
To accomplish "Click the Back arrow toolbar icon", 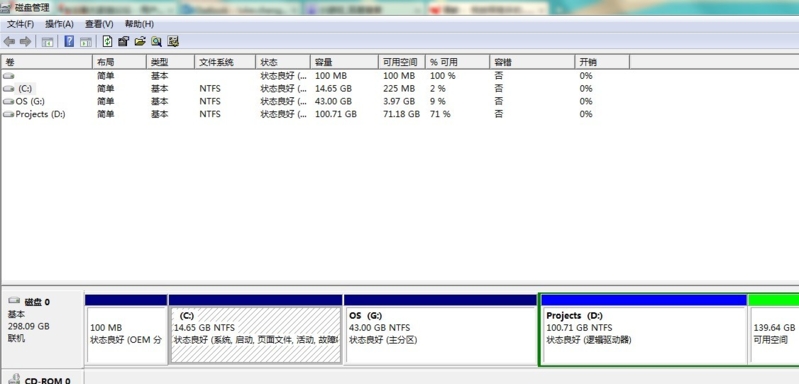I will click(x=9, y=42).
